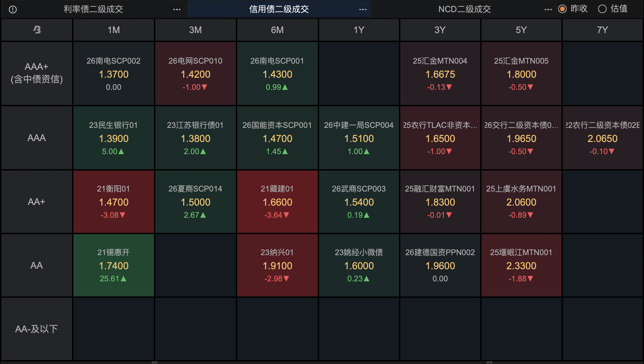This screenshot has height=364, width=644.
Task: Select the 估值 radio button
Action: 602,9
